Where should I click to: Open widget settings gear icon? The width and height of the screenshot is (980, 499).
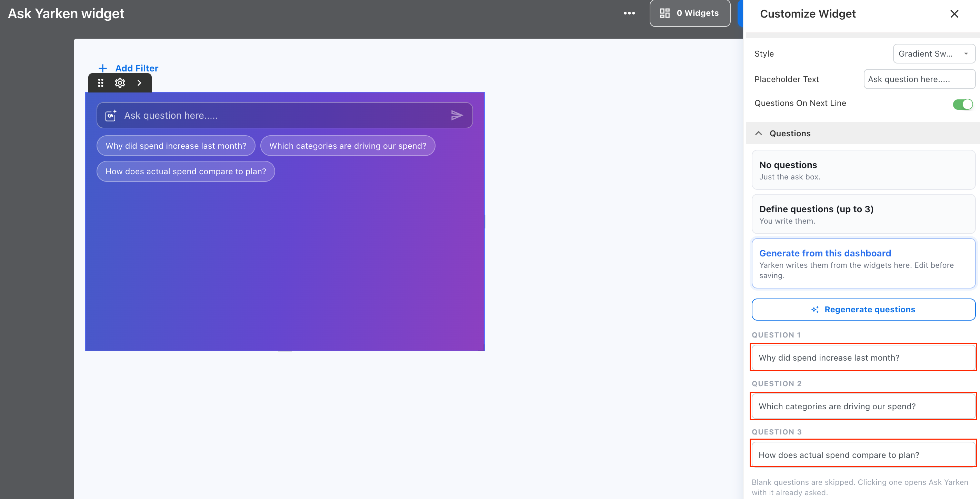point(120,82)
